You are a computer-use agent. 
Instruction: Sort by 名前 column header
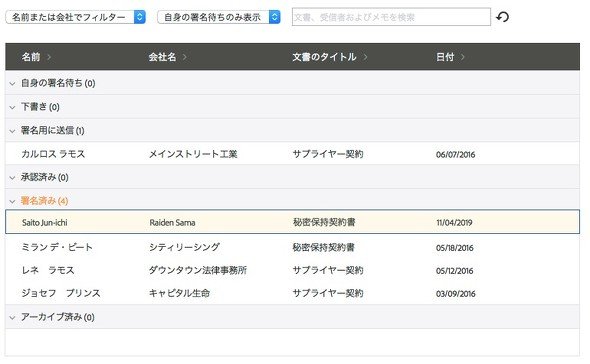click(36, 57)
